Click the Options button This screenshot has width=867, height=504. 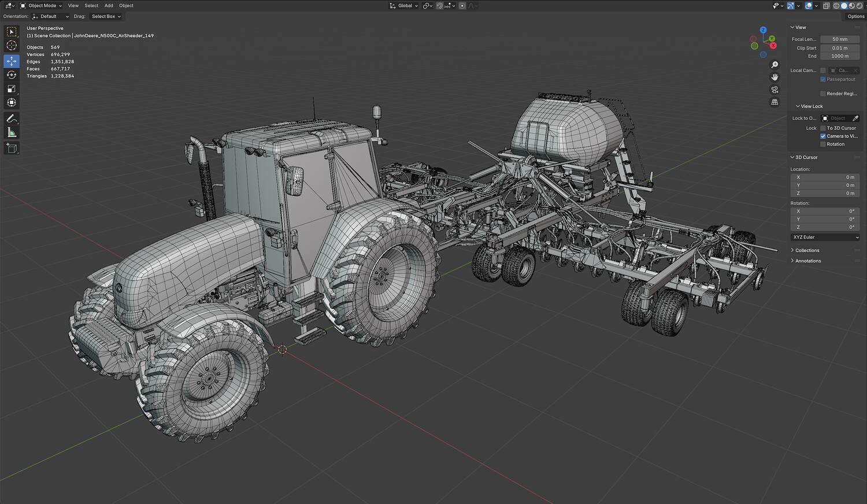coord(856,17)
